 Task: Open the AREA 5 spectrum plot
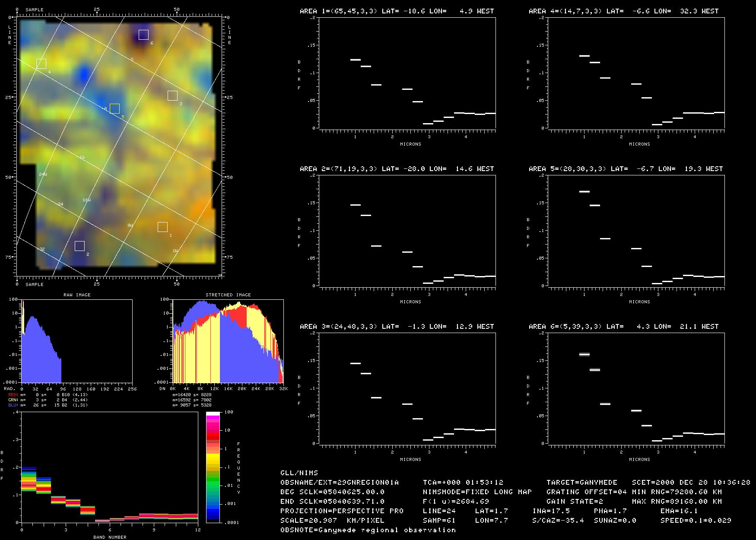point(636,231)
